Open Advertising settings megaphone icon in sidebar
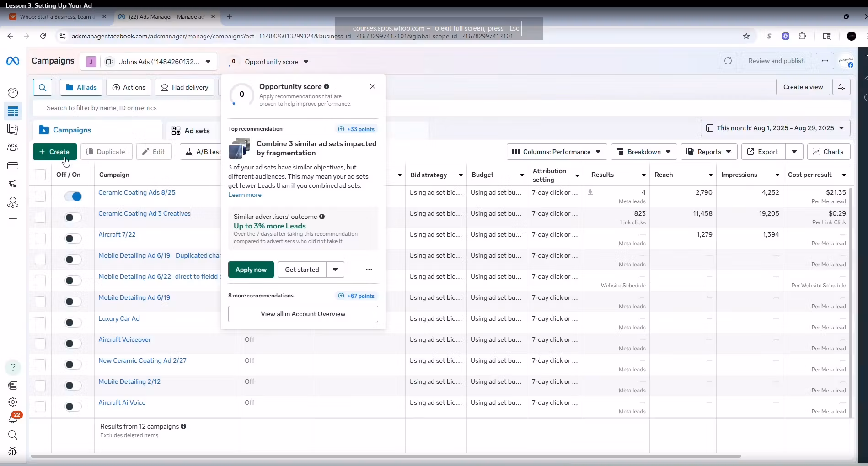 point(13,184)
